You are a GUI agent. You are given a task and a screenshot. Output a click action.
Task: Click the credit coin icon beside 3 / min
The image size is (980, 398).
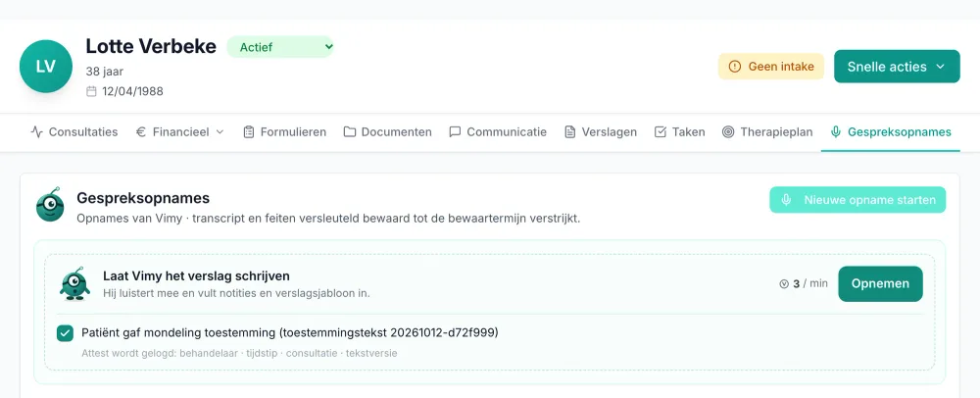pyautogui.click(x=784, y=283)
